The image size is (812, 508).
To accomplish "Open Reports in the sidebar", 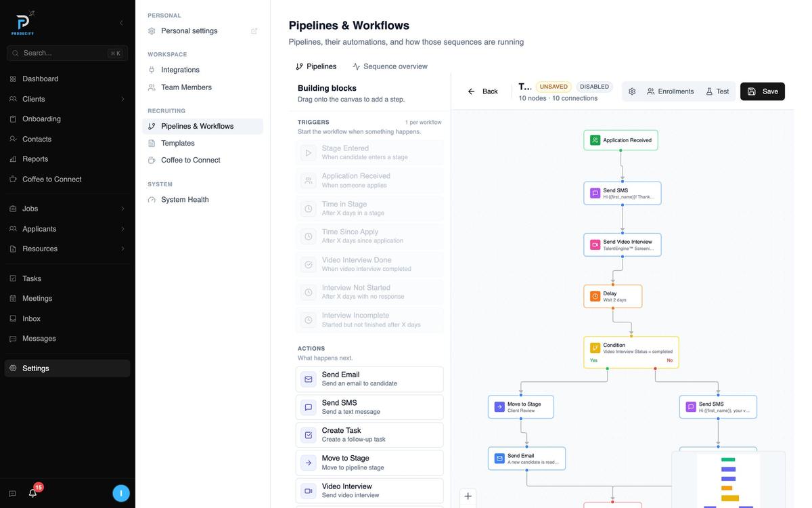I will [x=67, y=159].
